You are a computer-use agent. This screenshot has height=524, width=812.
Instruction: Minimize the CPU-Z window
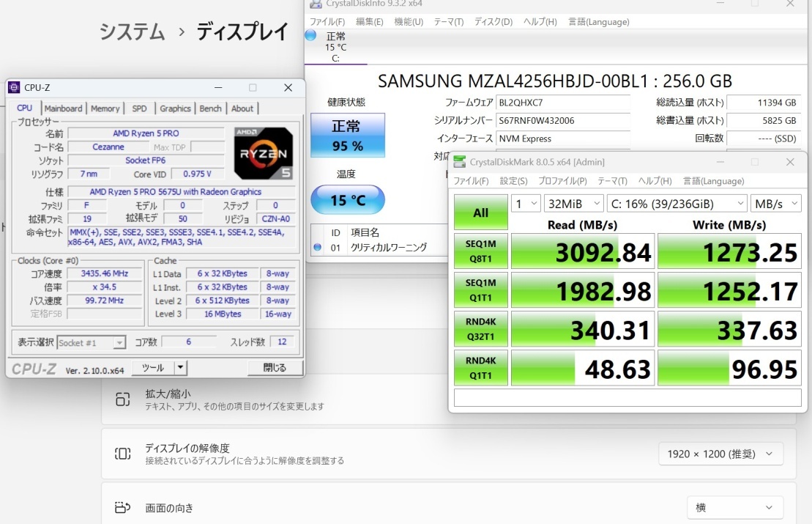click(218, 88)
